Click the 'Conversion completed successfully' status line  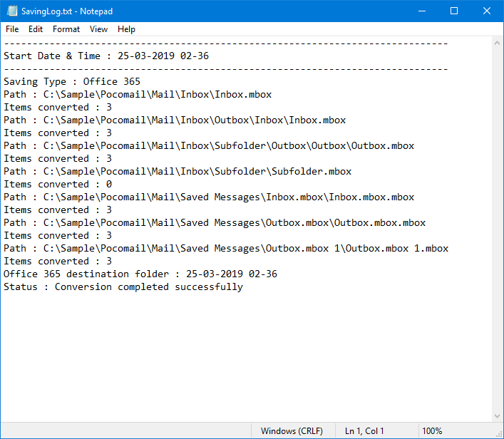tap(123, 287)
